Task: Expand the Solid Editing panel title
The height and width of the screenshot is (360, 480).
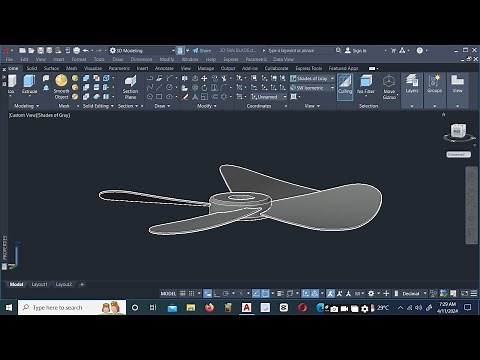Action: pyautogui.click(x=98, y=106)
